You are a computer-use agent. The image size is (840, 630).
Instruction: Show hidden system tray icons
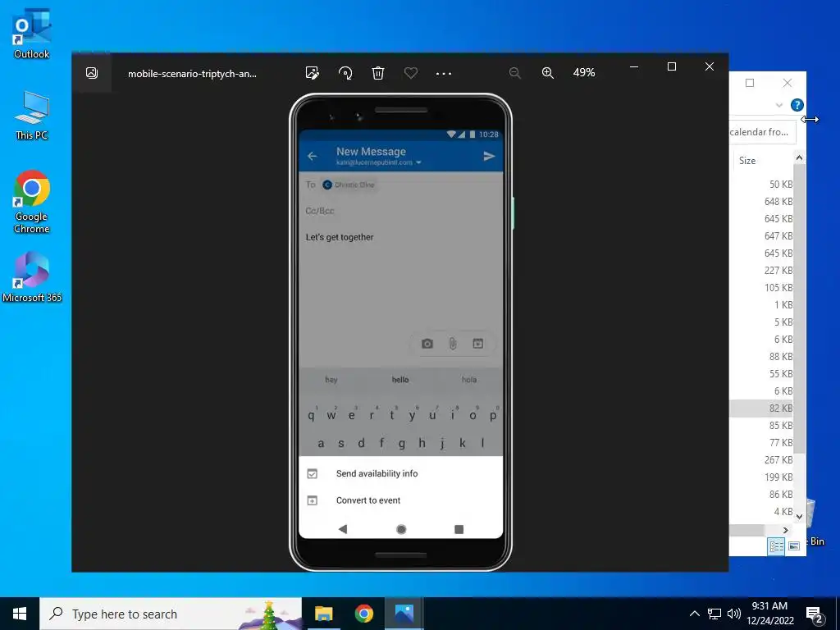[694, 614]
